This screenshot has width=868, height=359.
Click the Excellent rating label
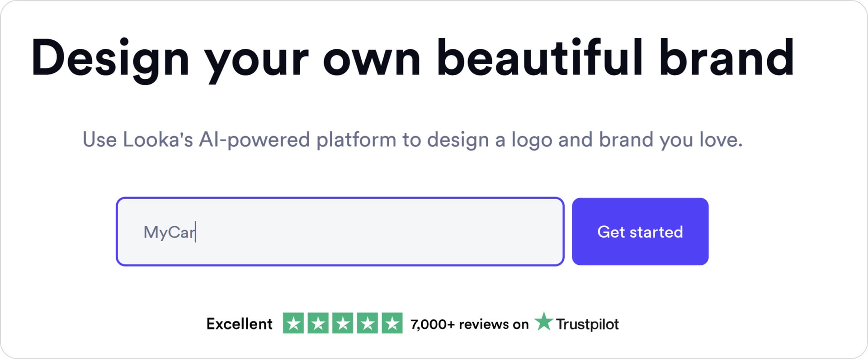[239, 324]
